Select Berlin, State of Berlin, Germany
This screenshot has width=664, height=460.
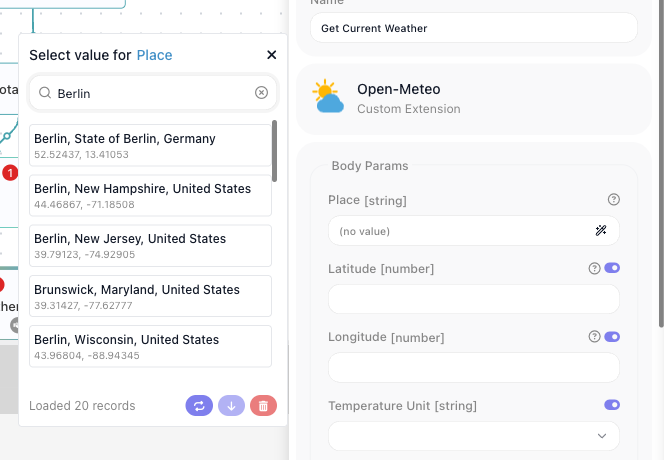tap(150, 145)
